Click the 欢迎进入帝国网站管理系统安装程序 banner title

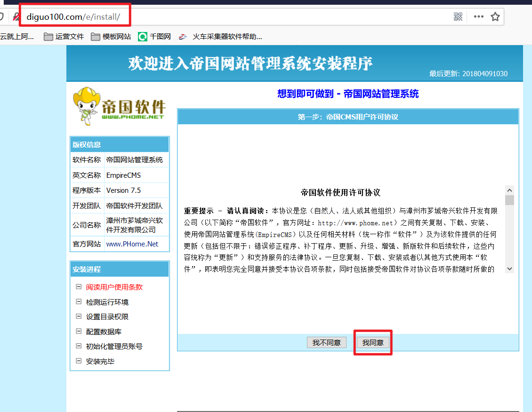[250, 63]
